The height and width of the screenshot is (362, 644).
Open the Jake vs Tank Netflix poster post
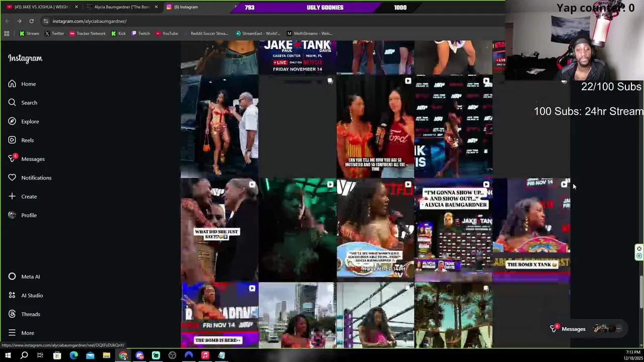[x=297, y=57]
